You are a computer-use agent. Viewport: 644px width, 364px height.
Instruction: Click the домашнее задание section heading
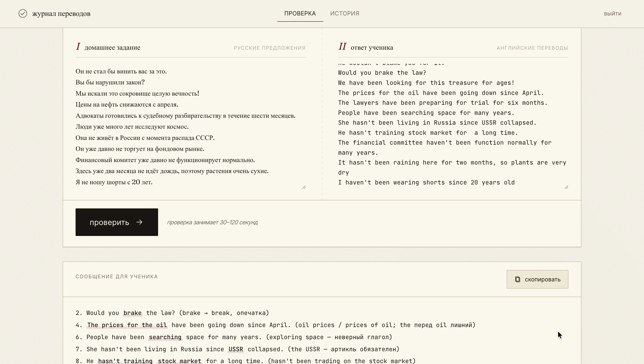pyautogui.click(x=112, y=47)
